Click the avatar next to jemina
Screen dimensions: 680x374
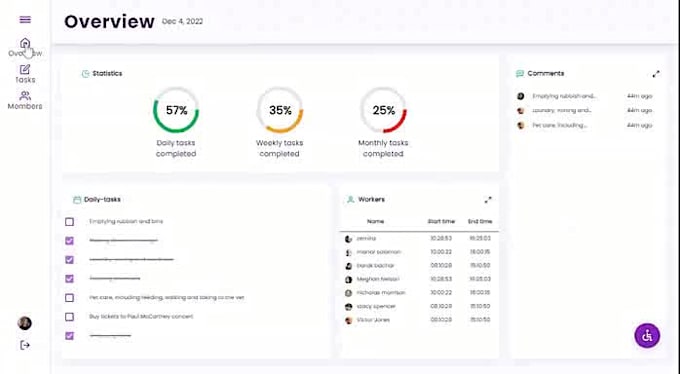pos(348,239)
